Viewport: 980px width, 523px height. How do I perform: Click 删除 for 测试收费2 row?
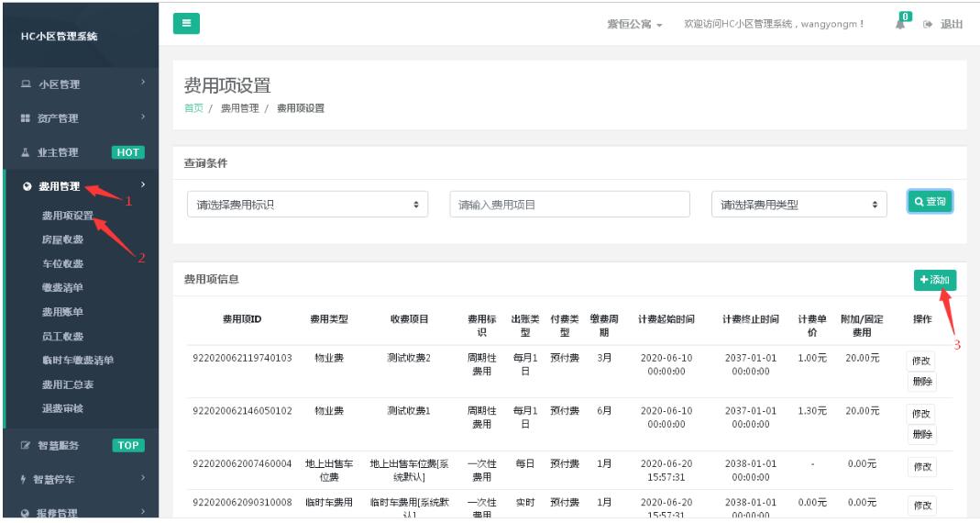point(921,382)
